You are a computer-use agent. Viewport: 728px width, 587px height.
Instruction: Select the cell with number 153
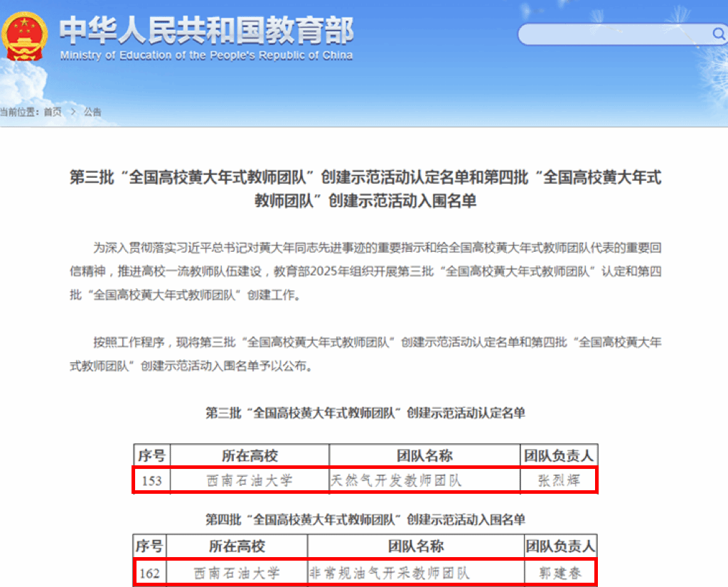pyautogui.click(x=151, y=480)
